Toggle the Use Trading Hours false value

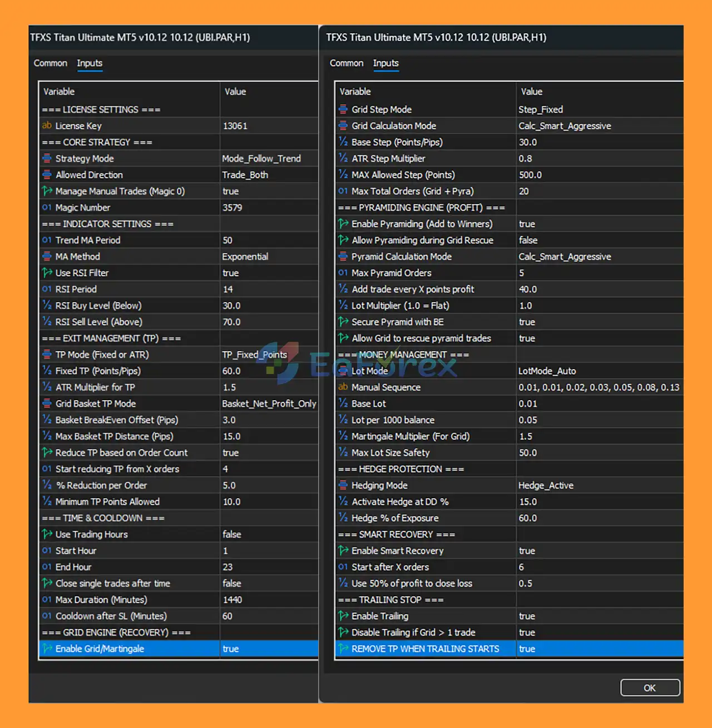[232, 534]
